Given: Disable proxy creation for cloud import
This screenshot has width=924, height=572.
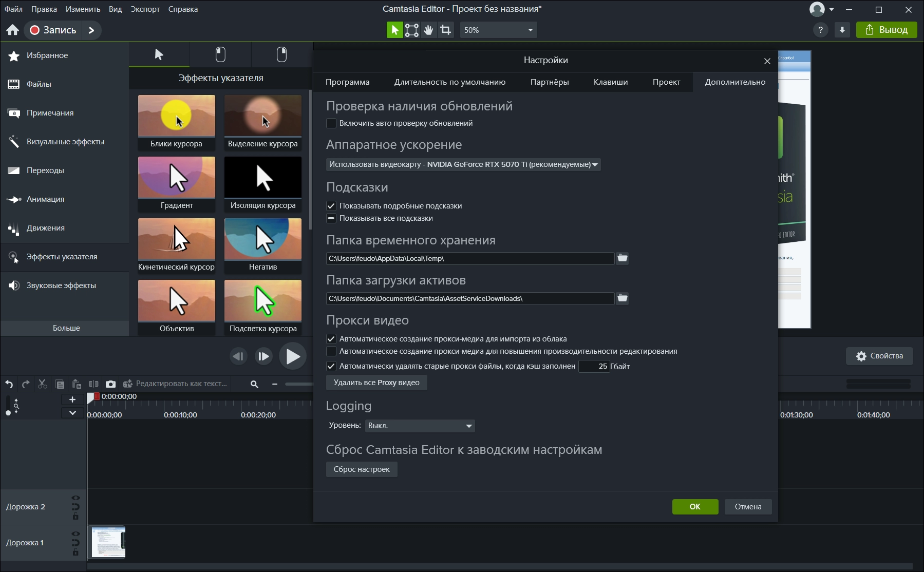Looking at the screenshot, I should point(331,339).
